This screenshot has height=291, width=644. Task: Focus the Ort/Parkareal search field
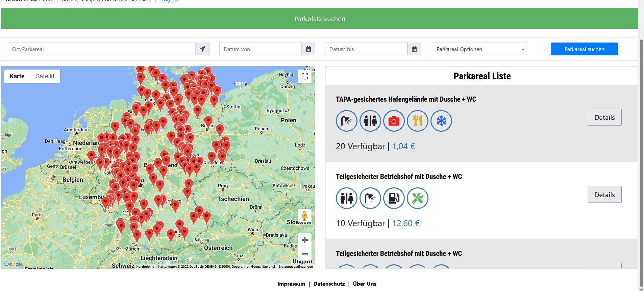click(x=101, y=49)
